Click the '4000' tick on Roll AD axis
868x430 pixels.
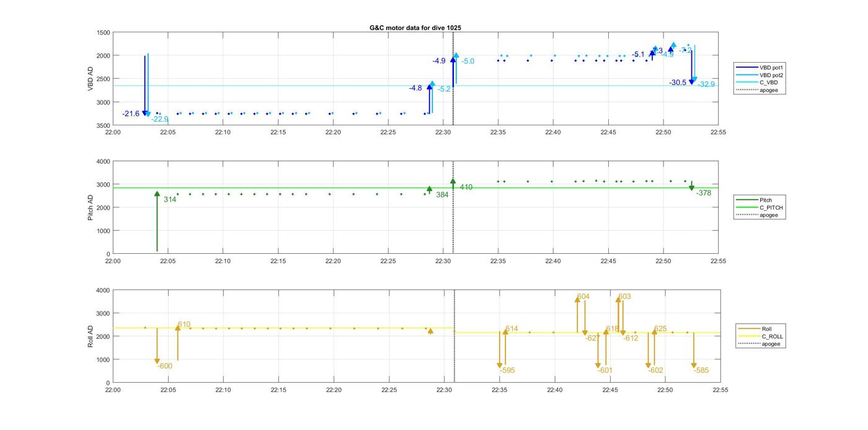click(104, 290)
